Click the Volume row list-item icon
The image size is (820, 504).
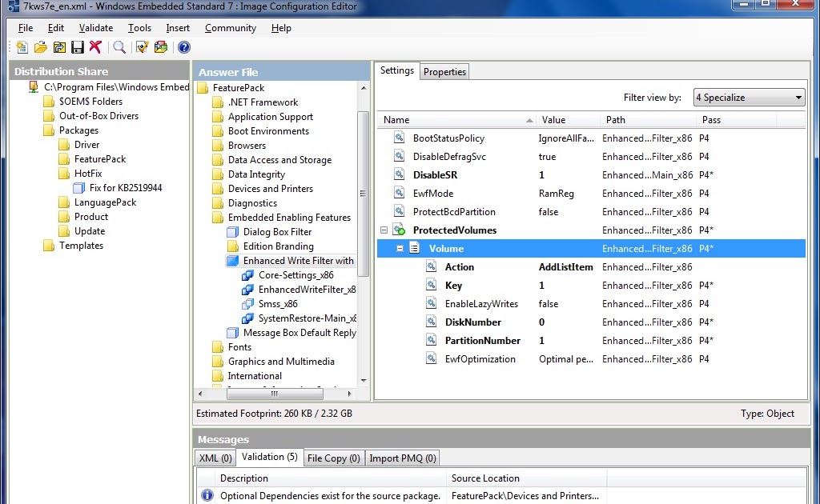click(415, 248)
